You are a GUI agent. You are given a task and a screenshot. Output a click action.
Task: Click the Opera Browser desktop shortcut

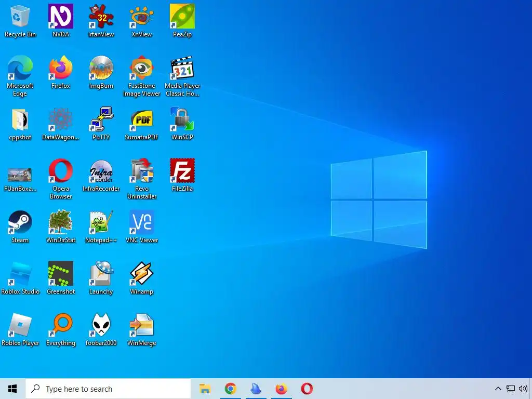[x=61, y=179]
